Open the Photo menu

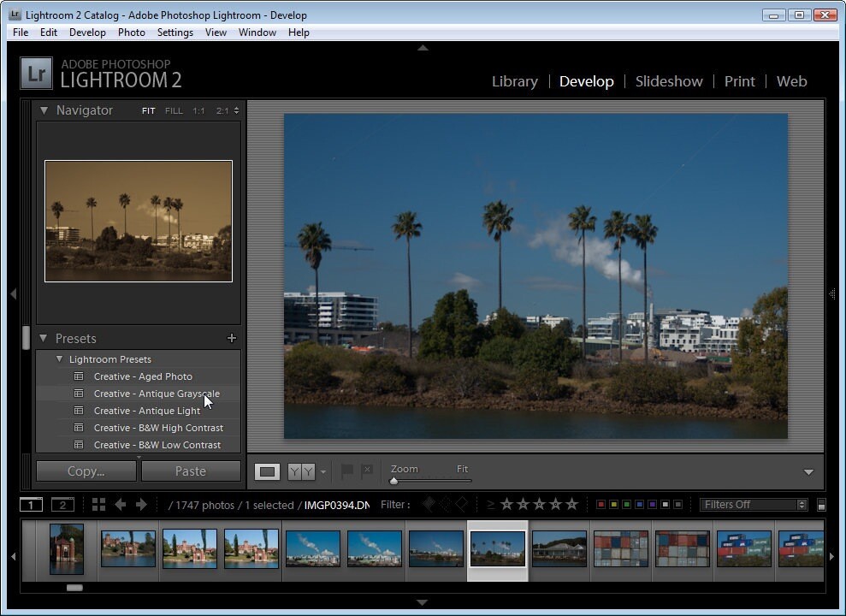132,33
